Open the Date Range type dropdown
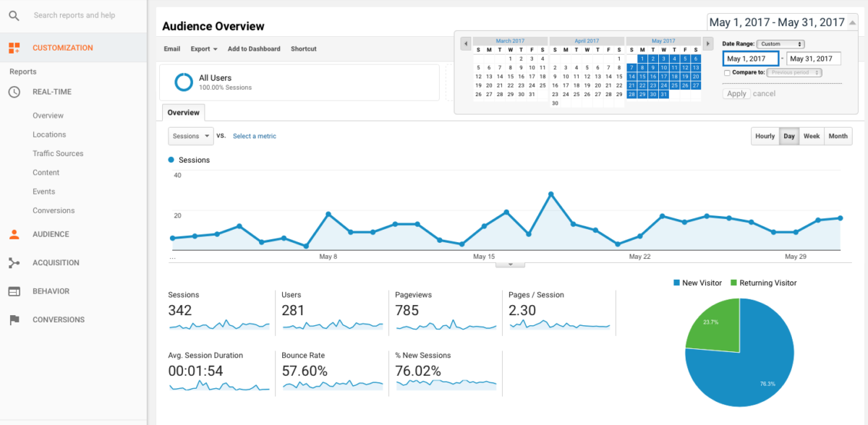The height and width of the screenshot is (425, 868). click(x=780, y=43)
